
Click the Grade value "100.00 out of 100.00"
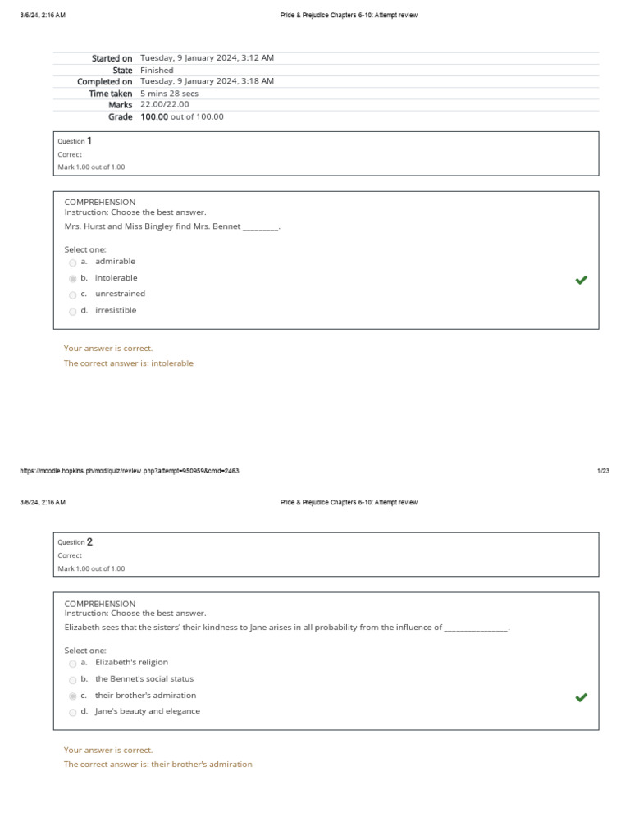click(181, 116)
